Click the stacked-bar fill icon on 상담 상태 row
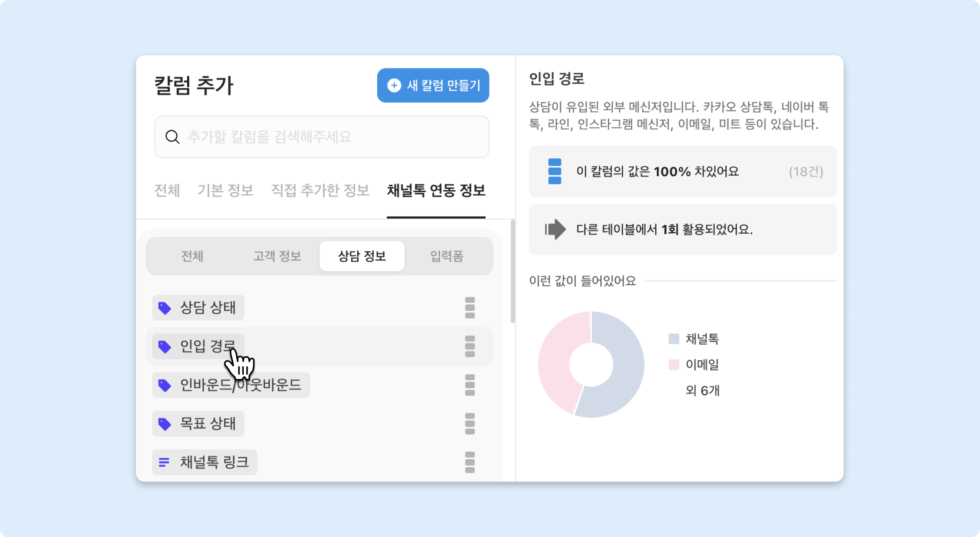Image resolution: width=980 pixels, height=537 pixels. (470, 308)
